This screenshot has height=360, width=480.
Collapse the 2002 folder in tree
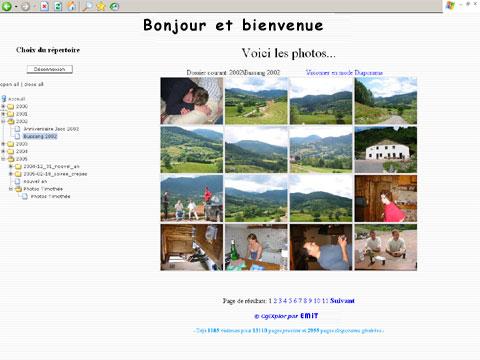click(x=3, y=121)
